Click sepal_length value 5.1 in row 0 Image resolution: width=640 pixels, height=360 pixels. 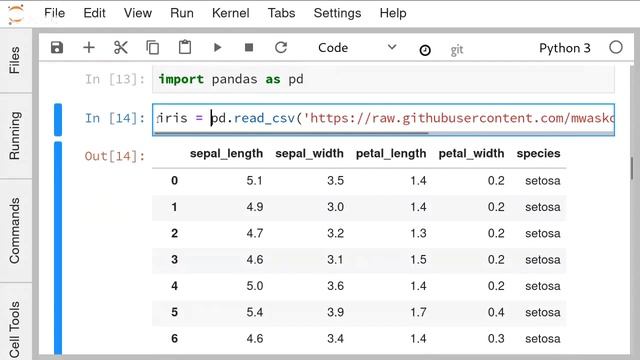click(x=254, y=180)
